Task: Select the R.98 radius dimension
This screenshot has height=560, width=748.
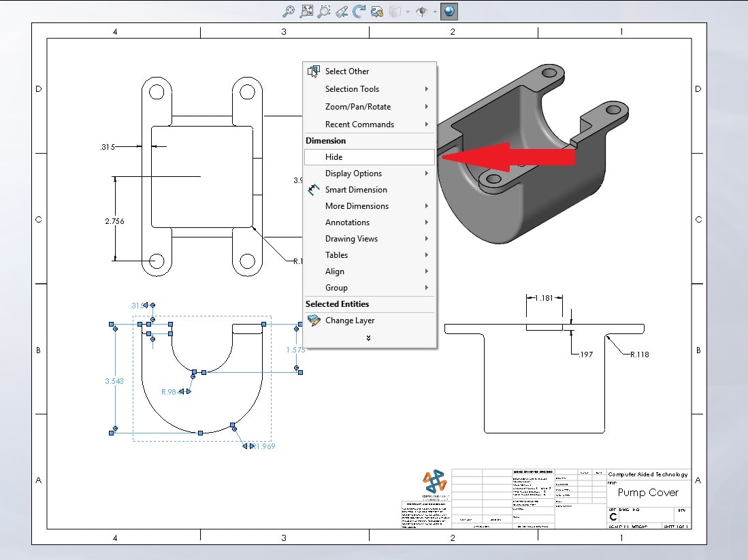Action: (170, 391)
